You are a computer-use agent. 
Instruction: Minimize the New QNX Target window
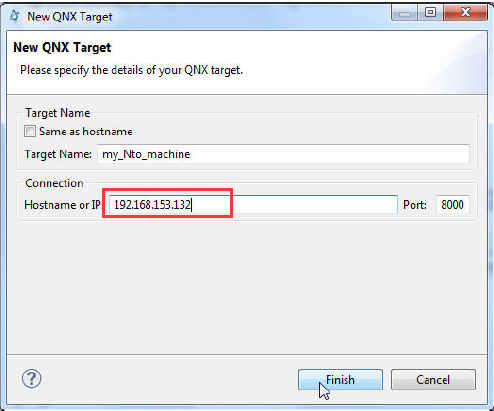(x=405, y=14)
